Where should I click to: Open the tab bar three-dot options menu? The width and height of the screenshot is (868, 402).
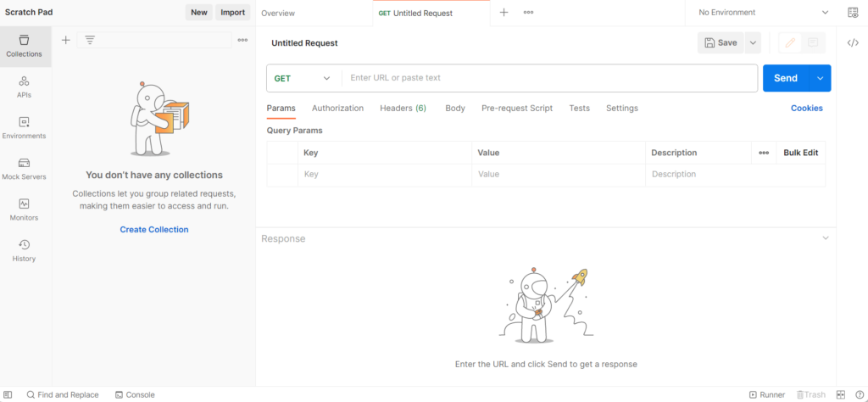(x=528, y=13)
